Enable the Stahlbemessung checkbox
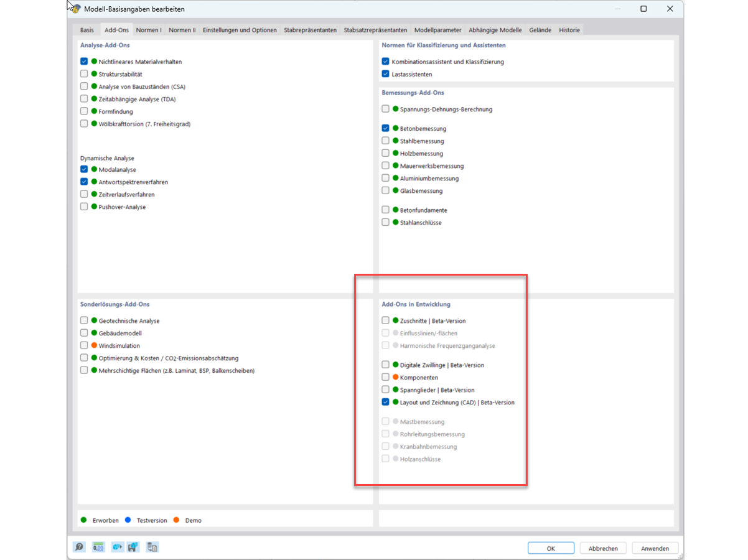This screenshot has height=560, width=748. tap(385, 141)
